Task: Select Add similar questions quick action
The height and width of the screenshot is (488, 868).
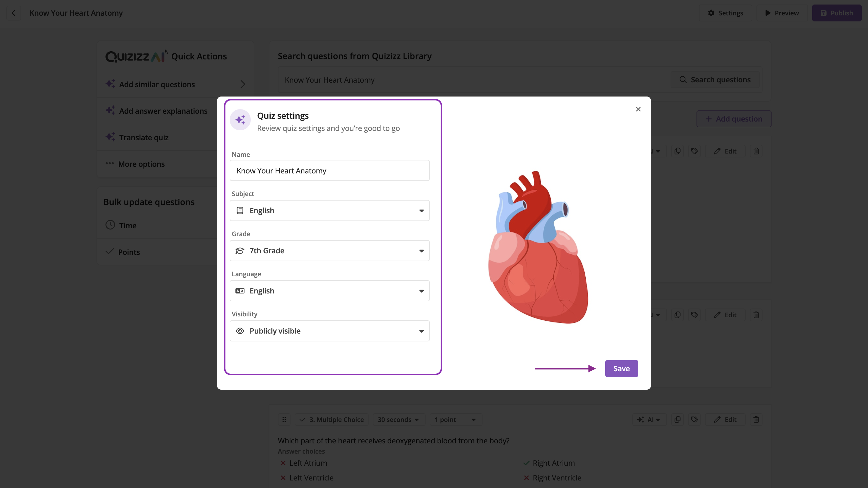Action: (x=175, y=84)
